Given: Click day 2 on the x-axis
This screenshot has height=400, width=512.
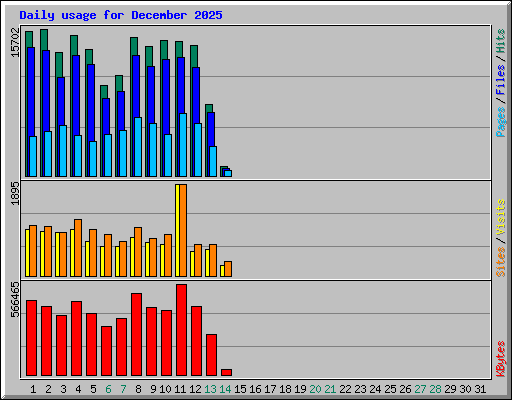Looking at the screenshot, I should click(x=48, y=389).
